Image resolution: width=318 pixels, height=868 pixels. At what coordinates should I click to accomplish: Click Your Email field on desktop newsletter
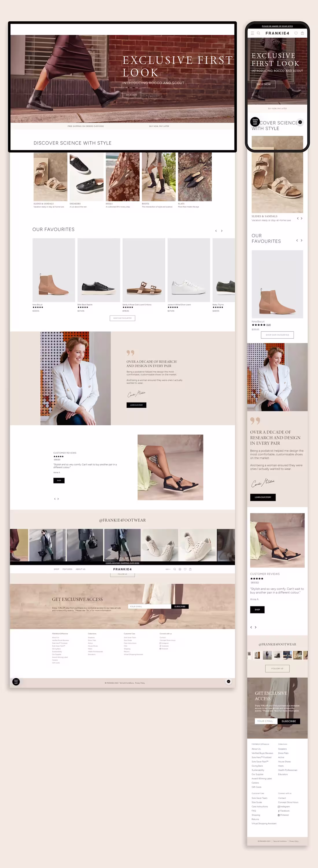(149, 607)
